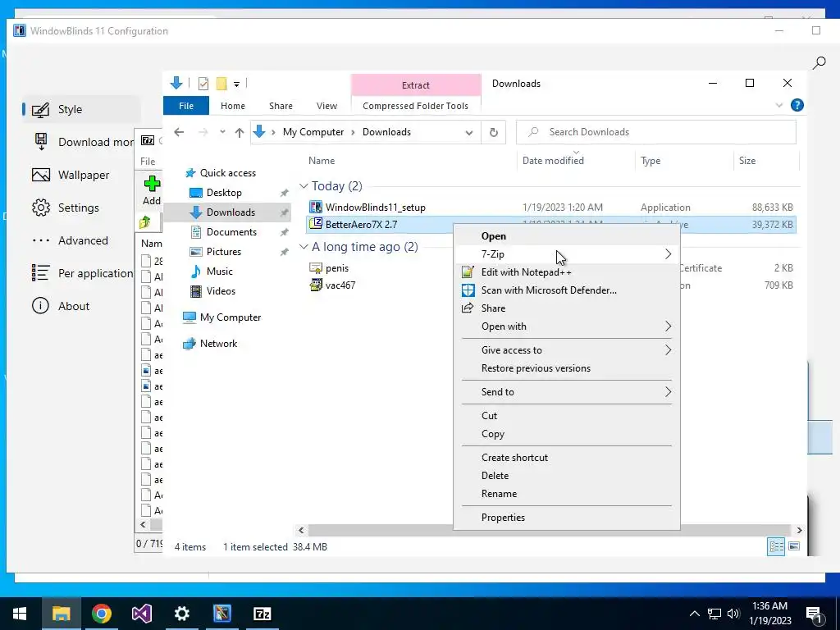Click the horizontal scrollbar in file list
The height and width of the screenshot is (630, 840).
550,531
